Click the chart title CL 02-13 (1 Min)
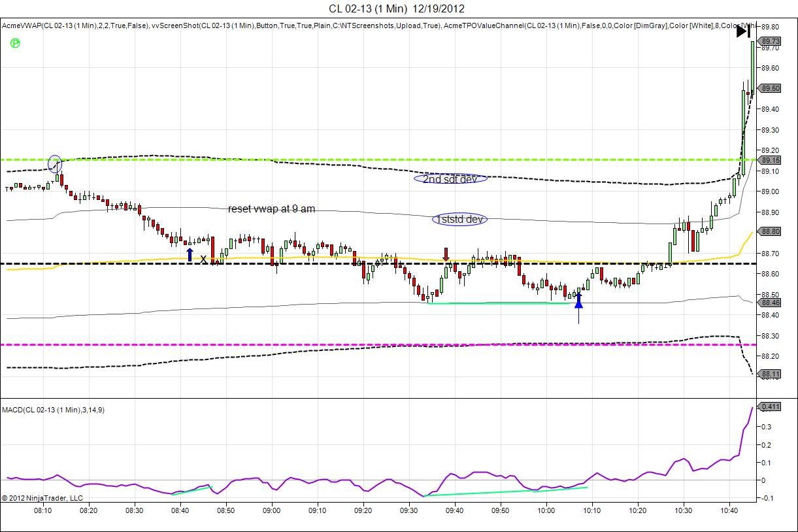This screenshot has width=798, height=532. (369, 8)
